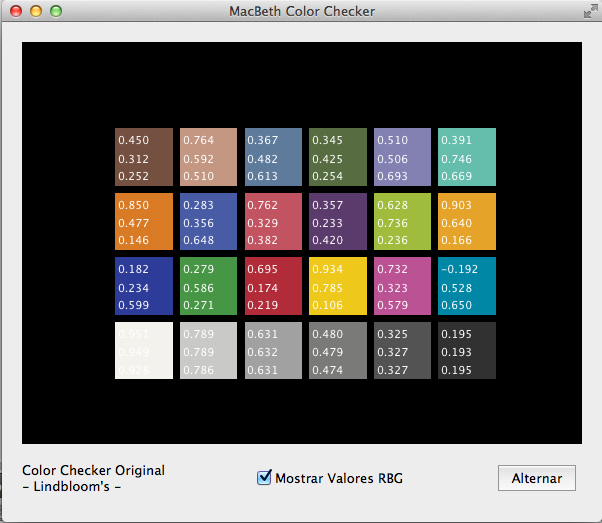Choose the aqua swatch starting with 0.391

(467, 157)
